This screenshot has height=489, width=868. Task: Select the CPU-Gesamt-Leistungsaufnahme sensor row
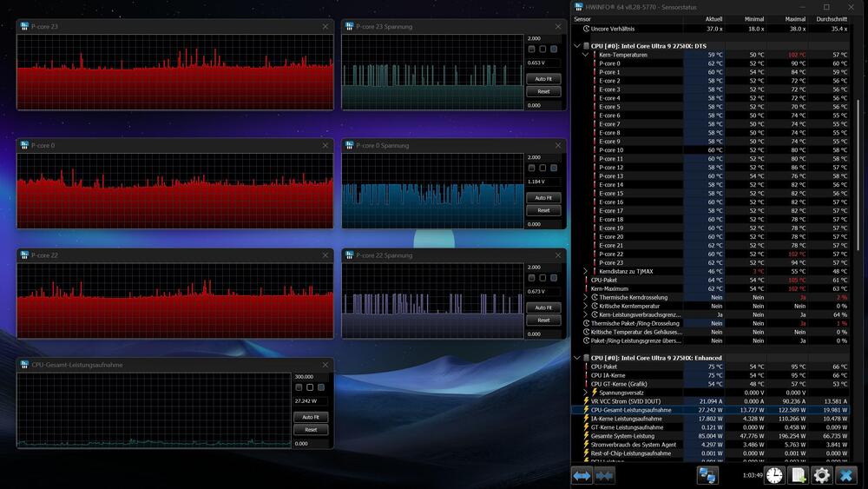pyautogui.click(x=630, y=410)
